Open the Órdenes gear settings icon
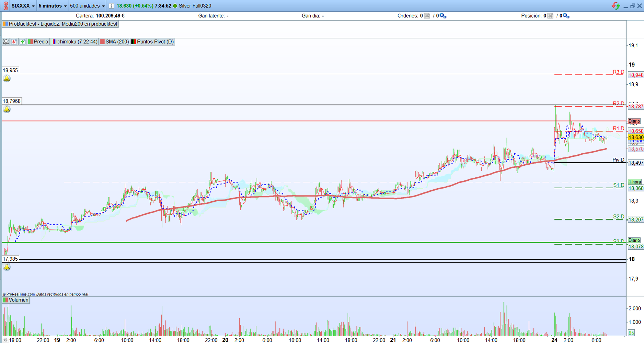Screen dimensions: 644x343 click(443, 16)
